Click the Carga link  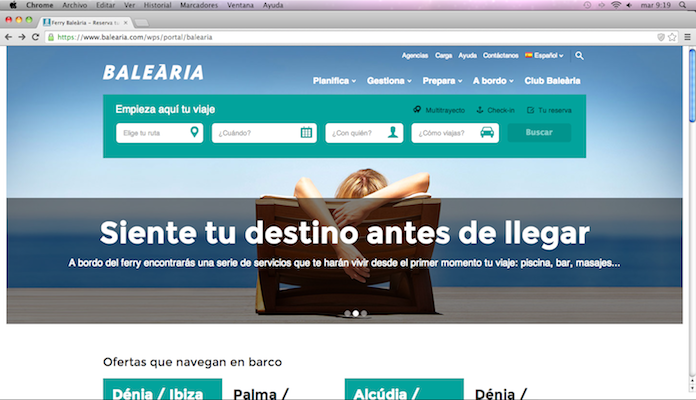coord(443,55)
